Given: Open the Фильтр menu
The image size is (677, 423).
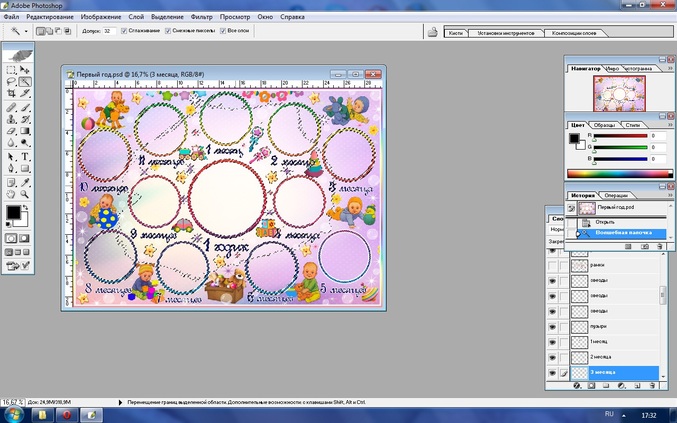Looking at the screenshot, I should coord(201,18).
